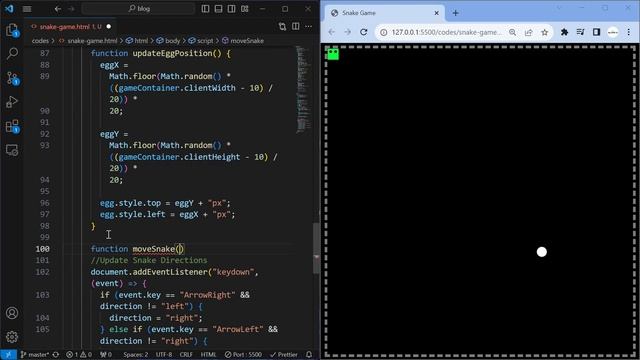
Task: Toggle the bottom panel layout icon
Action: [218, 9]
